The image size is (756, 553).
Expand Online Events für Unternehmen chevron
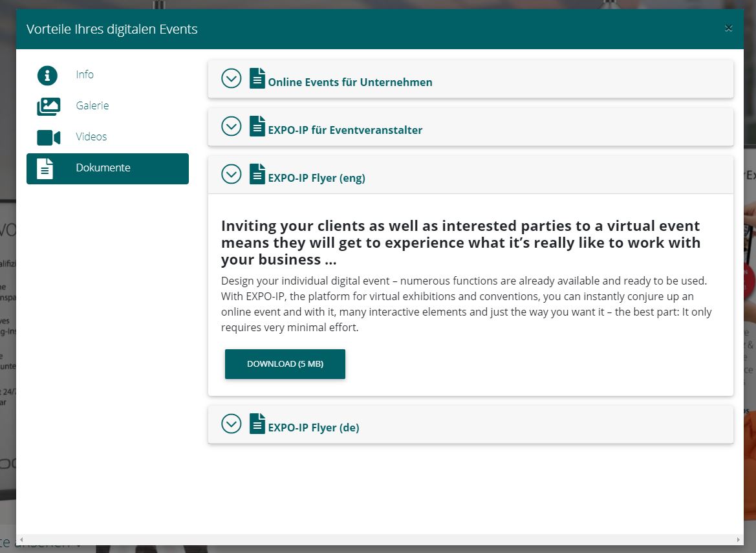point(232,78)
